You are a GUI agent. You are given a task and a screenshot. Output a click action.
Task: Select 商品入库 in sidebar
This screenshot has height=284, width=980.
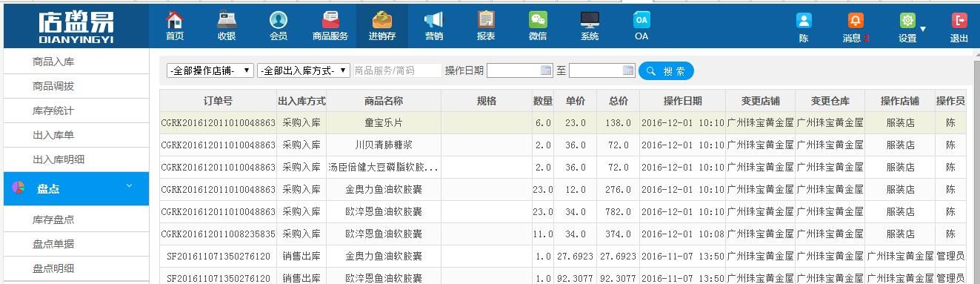tap(53, 62)
